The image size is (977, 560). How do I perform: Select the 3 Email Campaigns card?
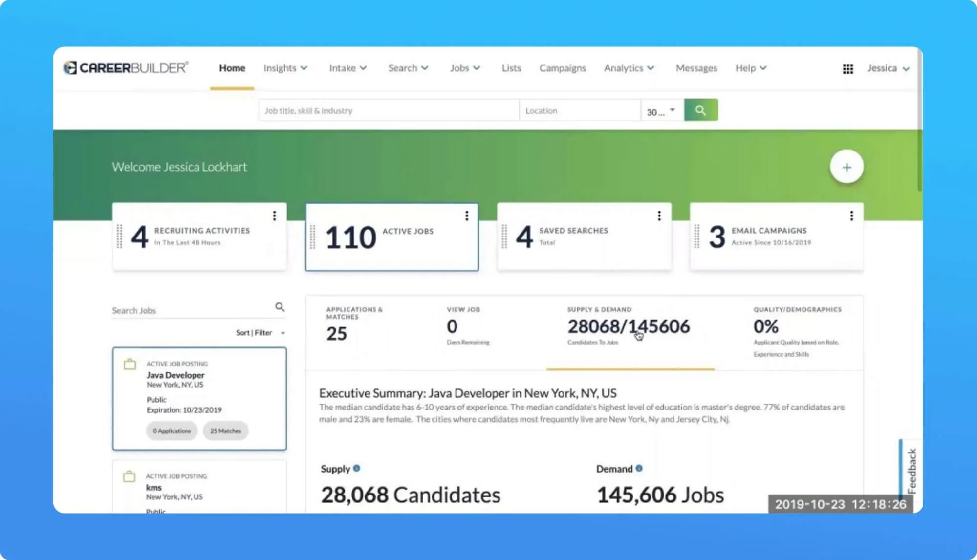(777, 237)
